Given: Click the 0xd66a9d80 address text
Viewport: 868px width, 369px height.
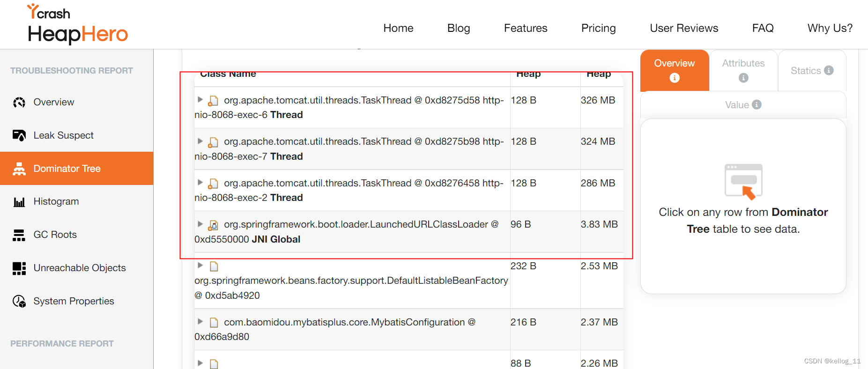Looking at the screenshot, I should pyautogui.click(x=222, y=337).
